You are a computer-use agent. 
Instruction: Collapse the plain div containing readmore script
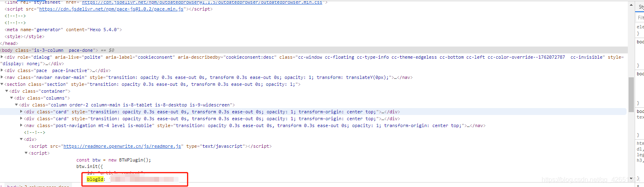[x=21, y=139]
